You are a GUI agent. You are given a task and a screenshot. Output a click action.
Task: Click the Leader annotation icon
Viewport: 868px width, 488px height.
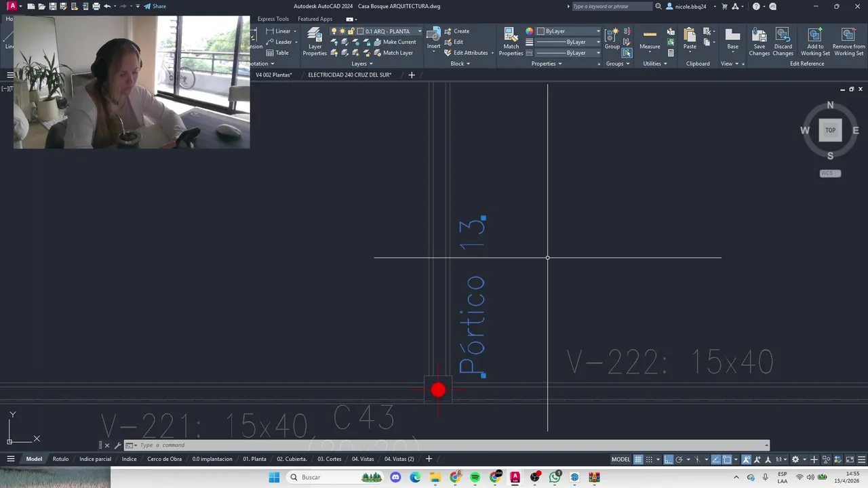point(270,42)
